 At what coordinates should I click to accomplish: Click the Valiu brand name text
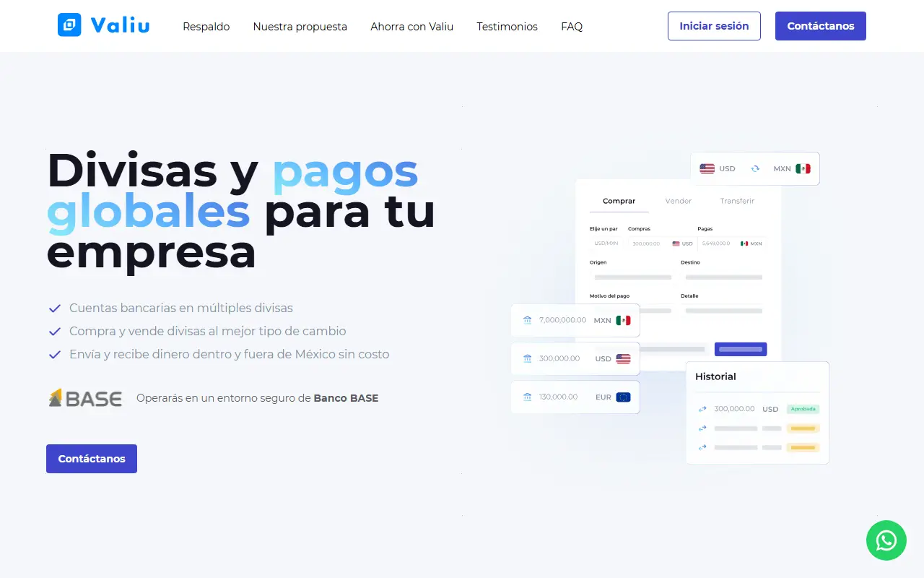121,25
